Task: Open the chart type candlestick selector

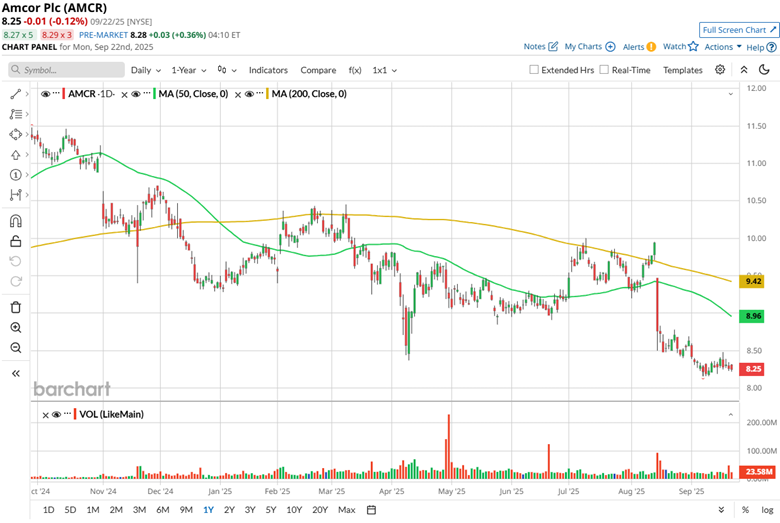Action: [x=226, y=70]
